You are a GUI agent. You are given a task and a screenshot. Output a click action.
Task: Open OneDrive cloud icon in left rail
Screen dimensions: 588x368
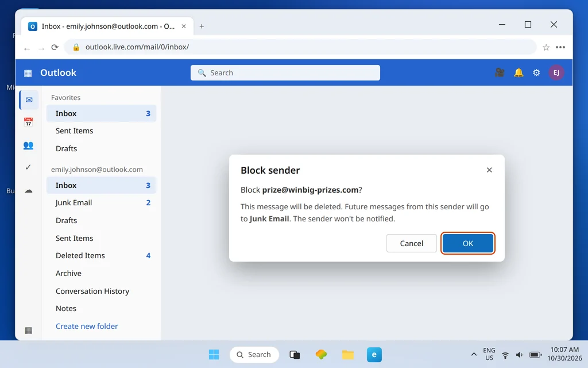click(29, 191)
